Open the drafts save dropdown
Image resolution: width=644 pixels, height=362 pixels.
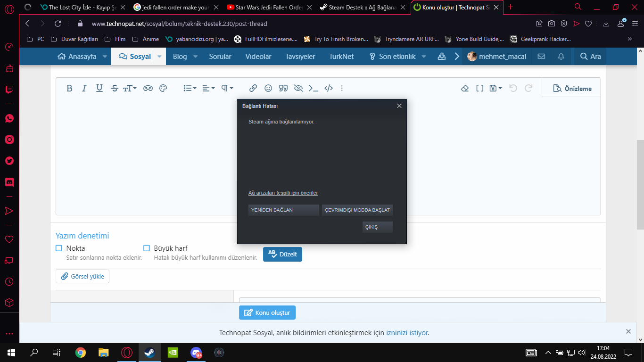[x=495, y=88]
